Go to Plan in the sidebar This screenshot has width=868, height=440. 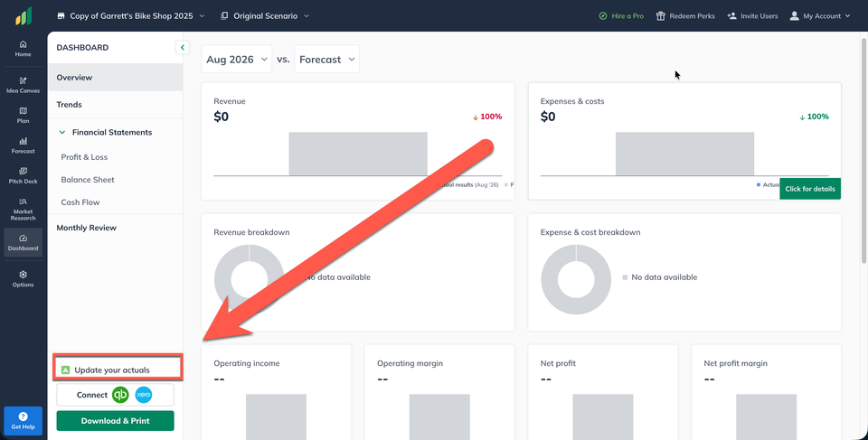(x=23, y=115)
